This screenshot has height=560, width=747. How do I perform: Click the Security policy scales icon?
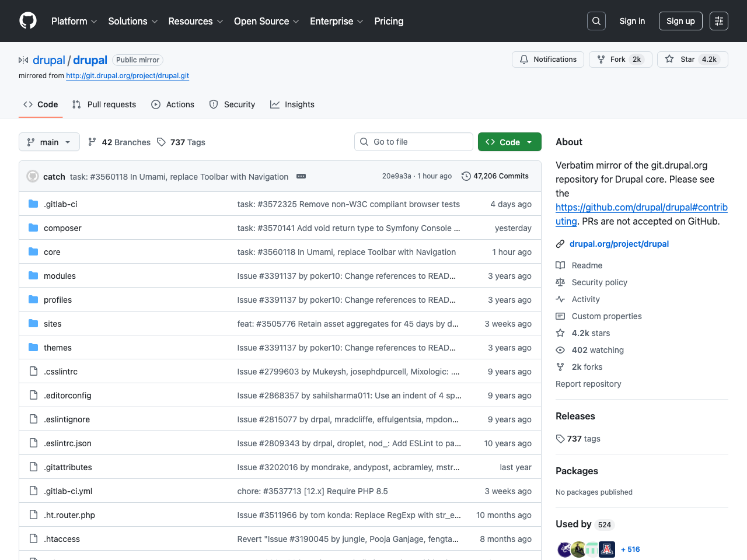[x=560, y=282]
